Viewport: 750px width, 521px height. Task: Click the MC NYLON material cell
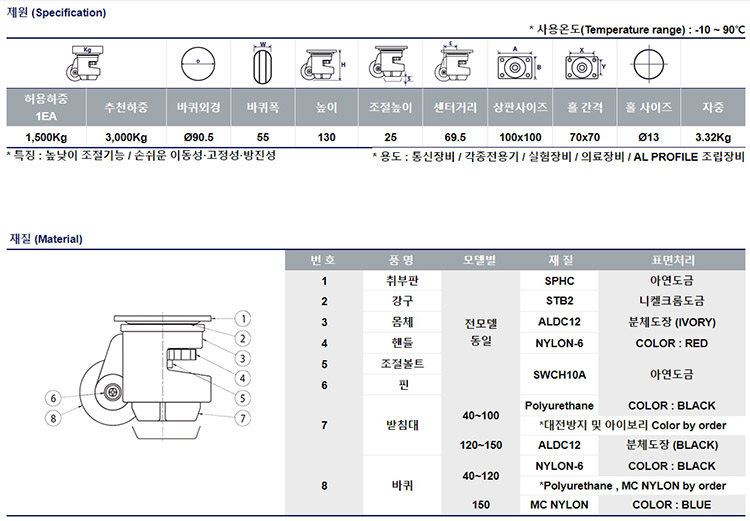coord(559,505)
